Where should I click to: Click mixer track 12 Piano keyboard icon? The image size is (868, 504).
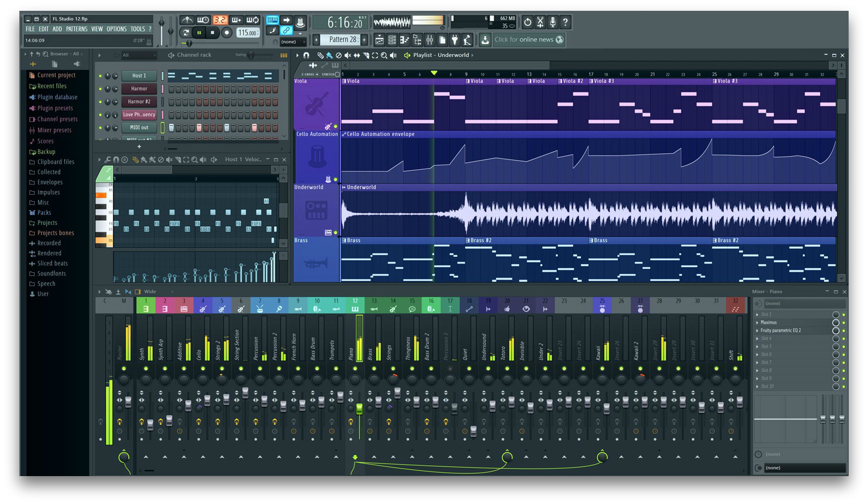click(355, 309)
